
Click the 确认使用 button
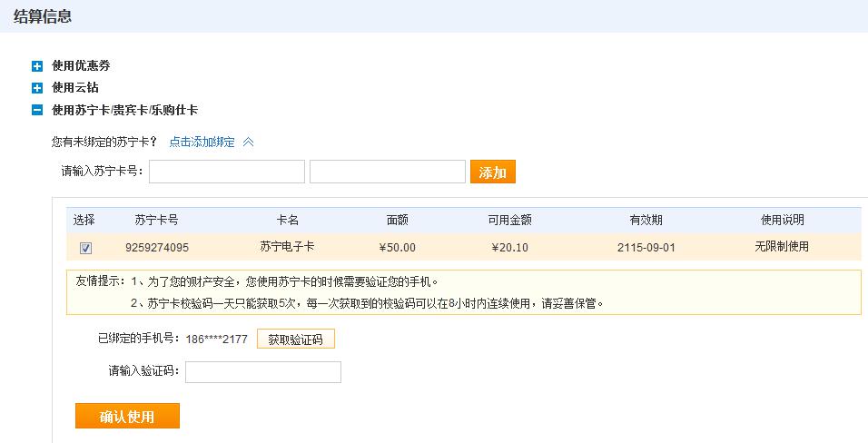point(127,416)
